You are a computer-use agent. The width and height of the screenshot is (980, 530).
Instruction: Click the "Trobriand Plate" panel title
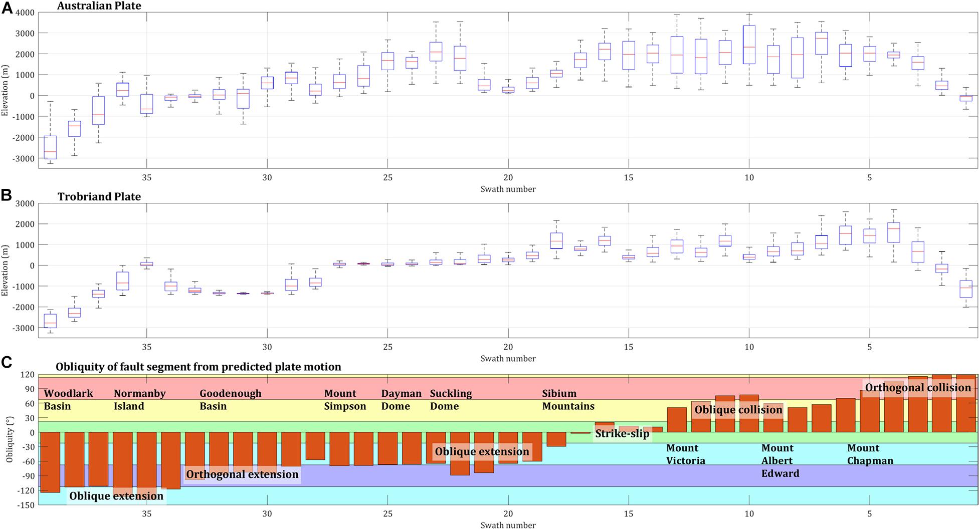(99, 197)
